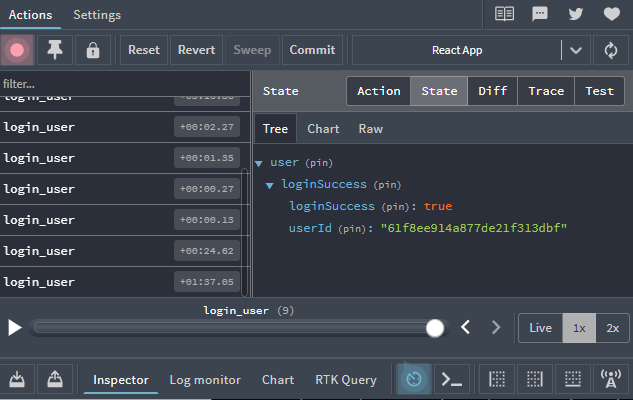
Task: Select the login_user action at +00:24.62
Action: pos(125,251)
